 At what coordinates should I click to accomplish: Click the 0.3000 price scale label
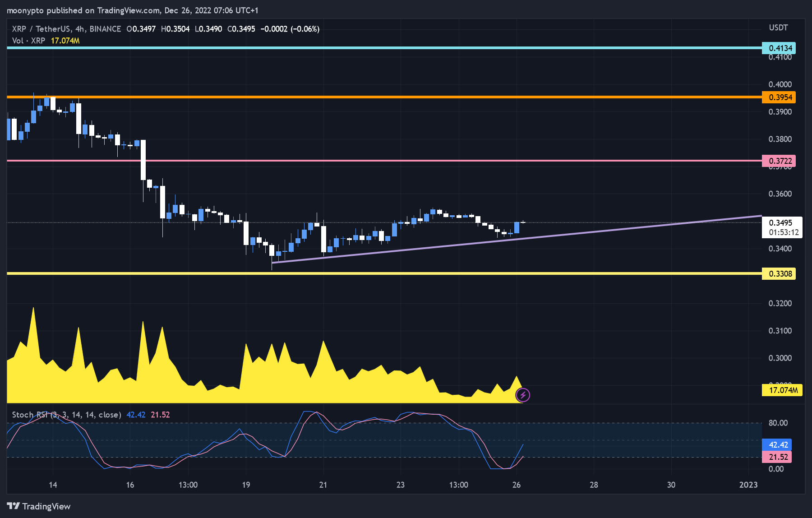click(x=780, y=358)
